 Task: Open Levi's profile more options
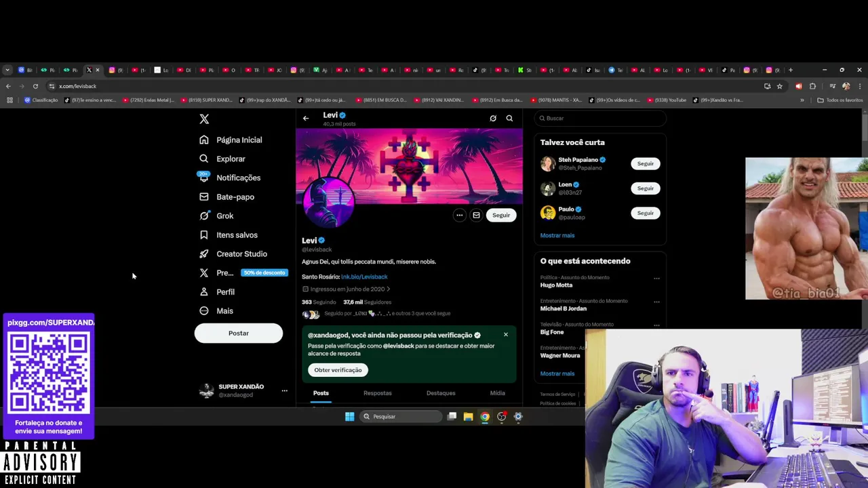point(459,215)
